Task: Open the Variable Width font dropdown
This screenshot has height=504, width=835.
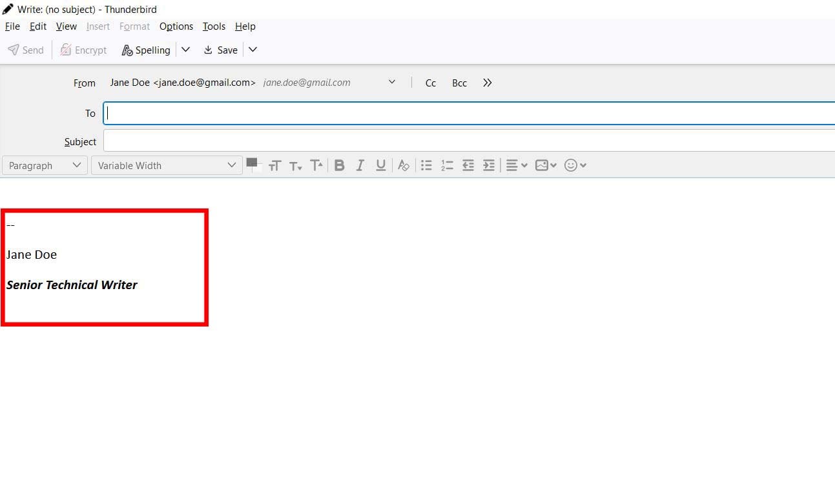Action: [x=167, y=165]
